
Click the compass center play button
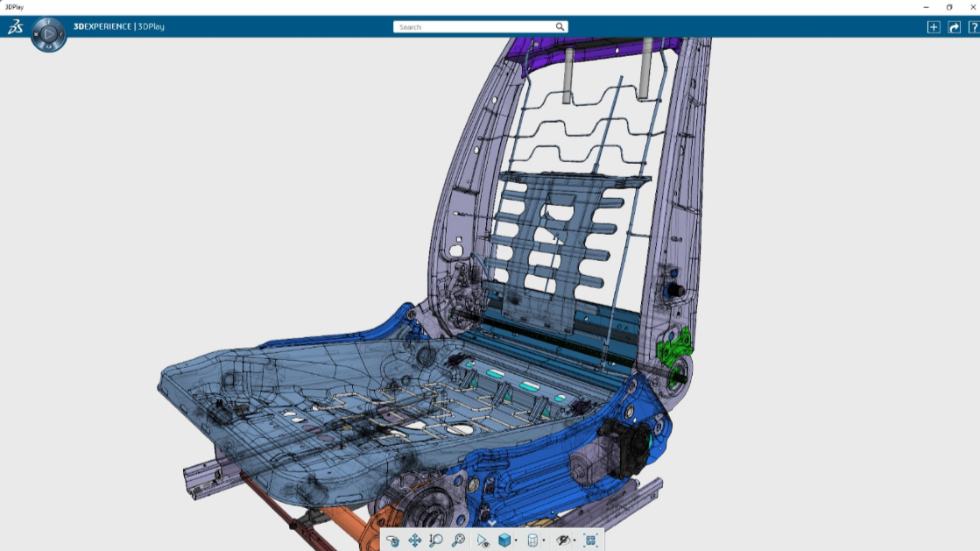[x=49, y=34]
